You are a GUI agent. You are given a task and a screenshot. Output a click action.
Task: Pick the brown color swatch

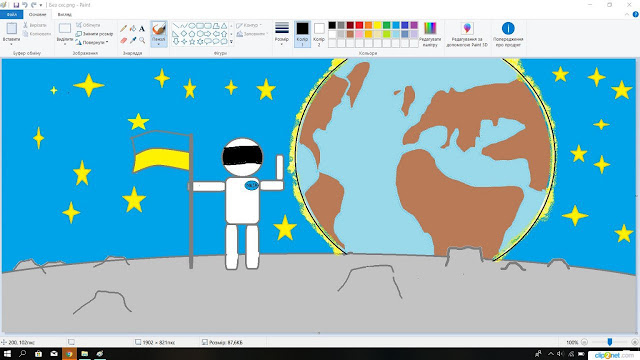coord(350,34)
